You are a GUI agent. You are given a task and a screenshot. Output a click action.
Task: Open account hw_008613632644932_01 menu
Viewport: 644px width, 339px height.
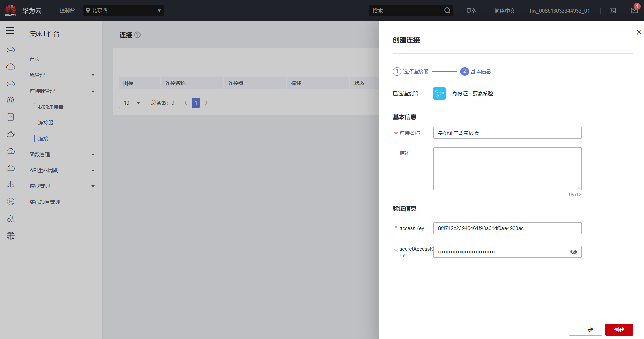point(560,10)
